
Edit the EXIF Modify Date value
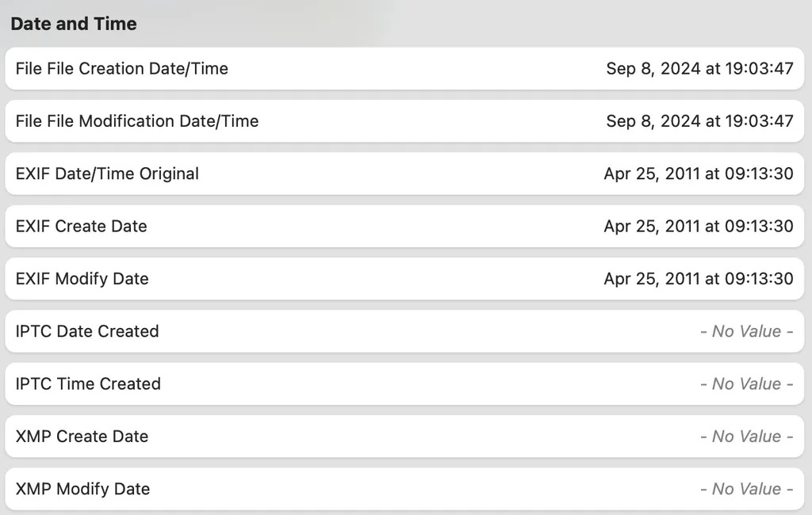[698, 279]
